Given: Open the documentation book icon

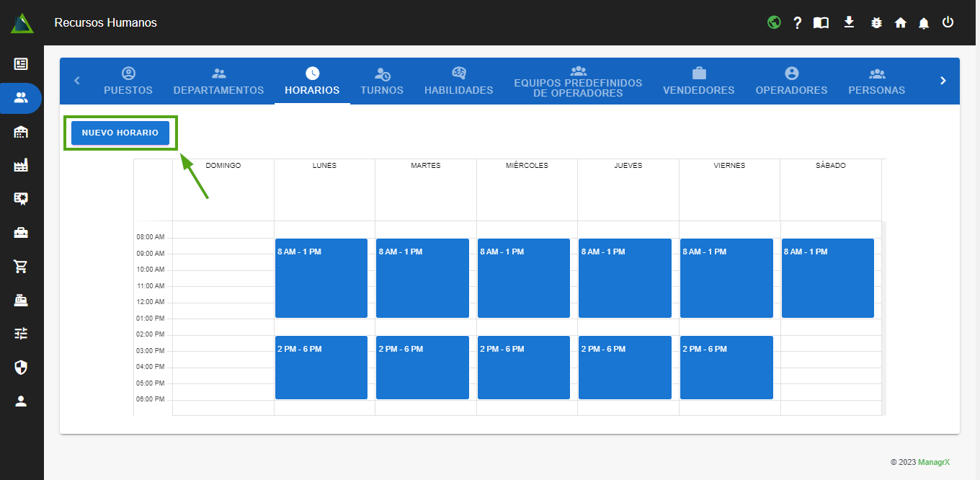Looking at the screenshot, I should point(821,22).
